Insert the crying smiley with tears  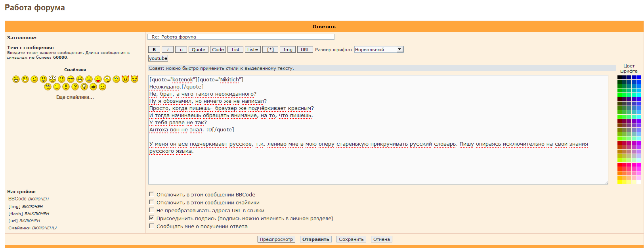[116, 79]
